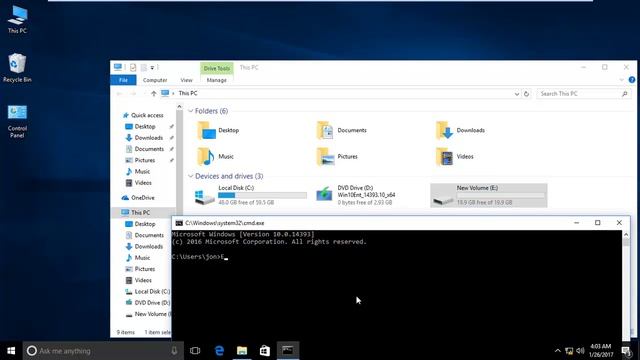
Task: Open the File tab in Explorer
Action: [x=123, y=80]
